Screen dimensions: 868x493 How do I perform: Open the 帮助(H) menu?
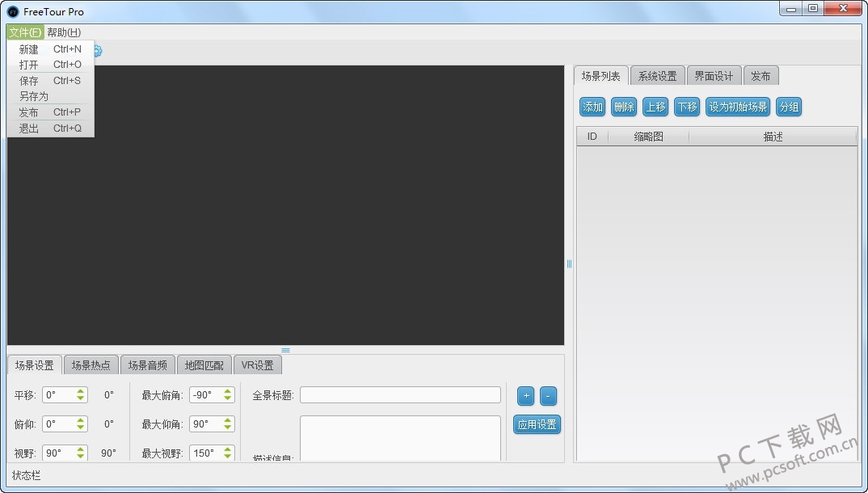(x=64, y=32)
